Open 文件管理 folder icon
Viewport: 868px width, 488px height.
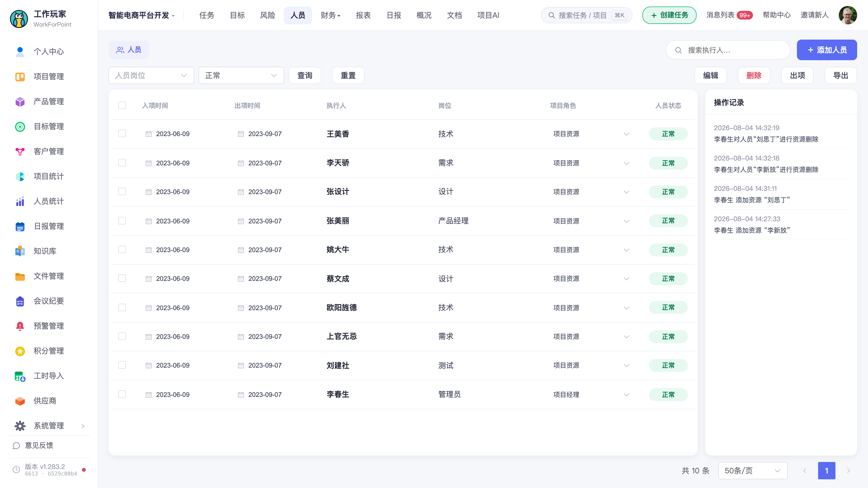[x=20, y=276]
